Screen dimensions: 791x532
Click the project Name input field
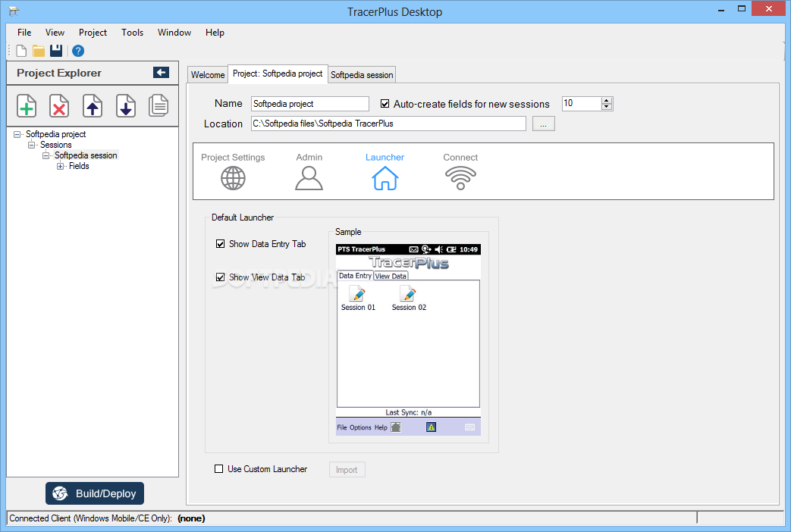(x=310, y=104)
